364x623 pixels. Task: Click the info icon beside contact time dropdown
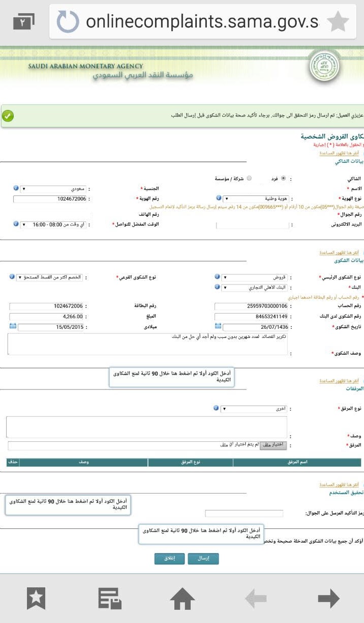15,224
